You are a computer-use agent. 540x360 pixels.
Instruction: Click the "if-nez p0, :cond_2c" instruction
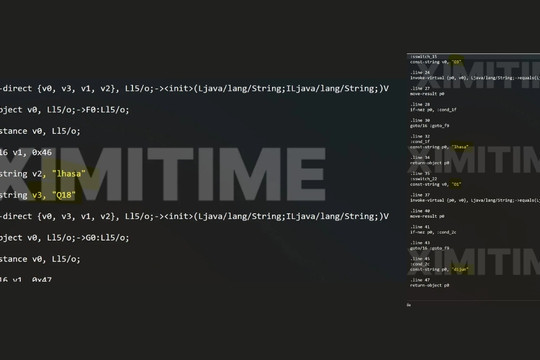tap(433, 232)
